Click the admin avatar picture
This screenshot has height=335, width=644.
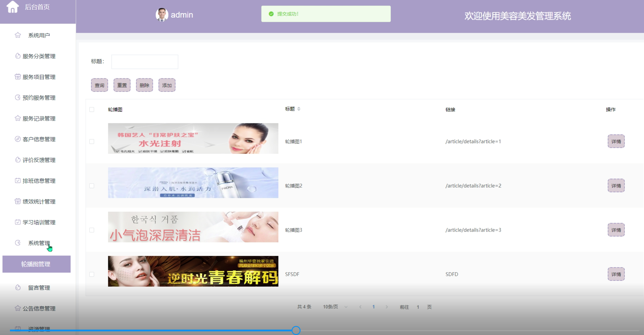coord(162,14)
